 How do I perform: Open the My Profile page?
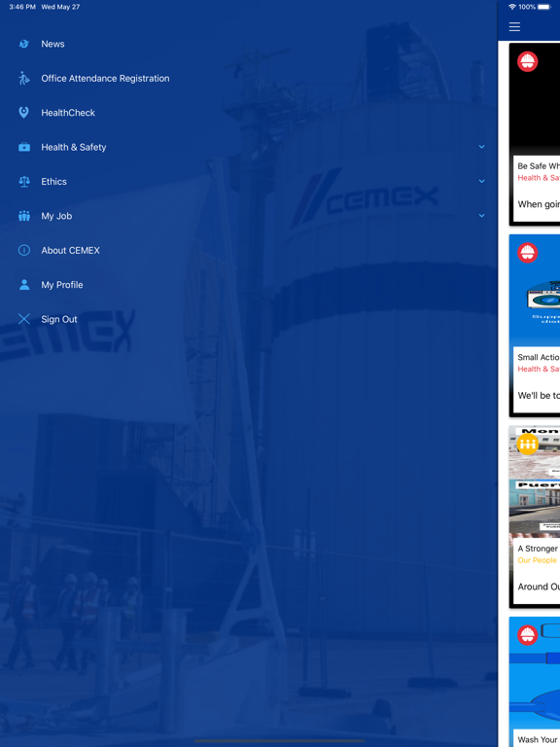62,284
